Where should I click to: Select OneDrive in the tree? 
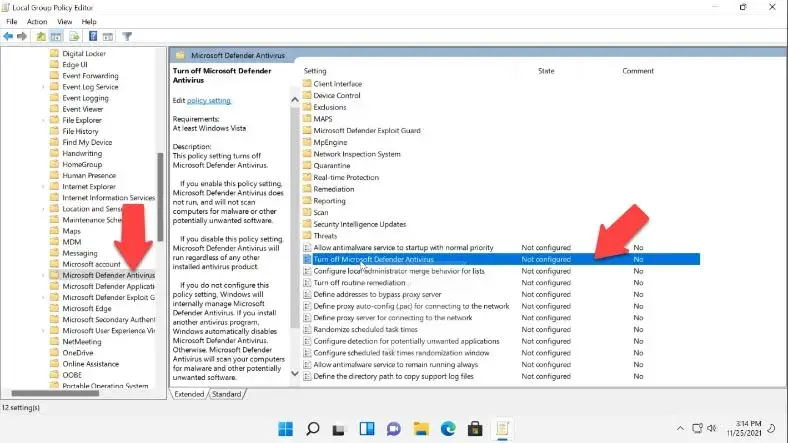coord(78,353)
